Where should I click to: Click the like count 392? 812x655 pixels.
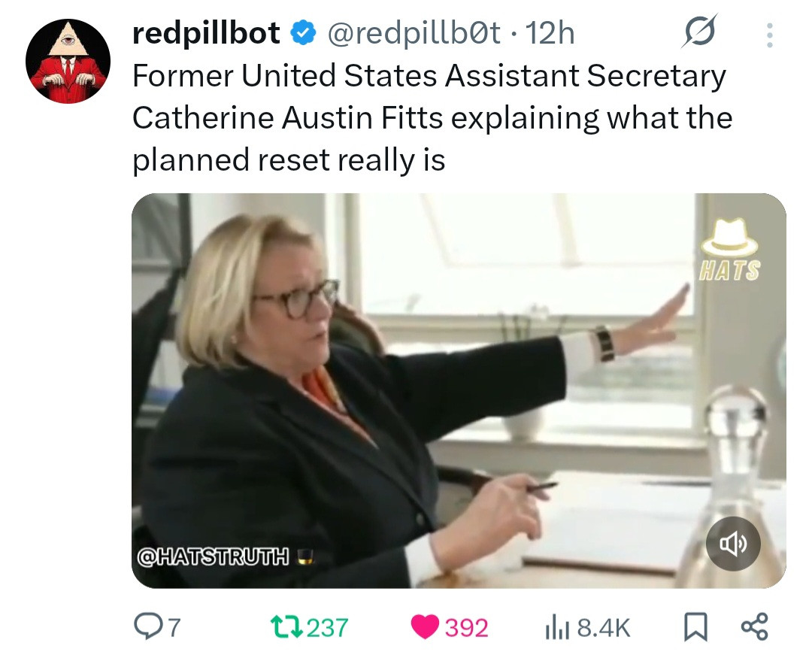tap(467, 628)
